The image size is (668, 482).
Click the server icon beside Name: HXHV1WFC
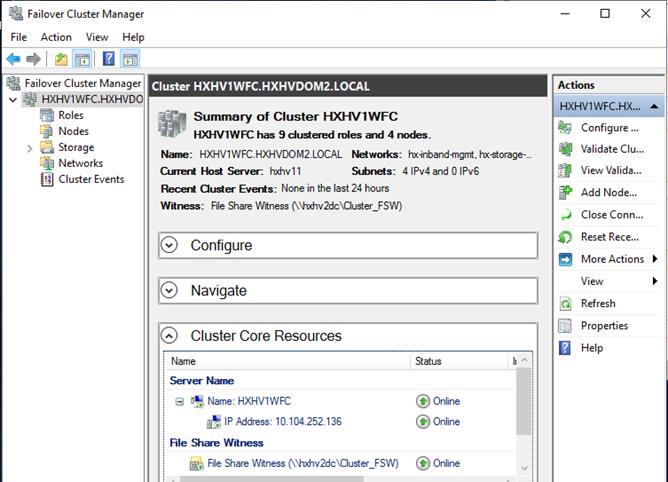(x=197, y=401)
